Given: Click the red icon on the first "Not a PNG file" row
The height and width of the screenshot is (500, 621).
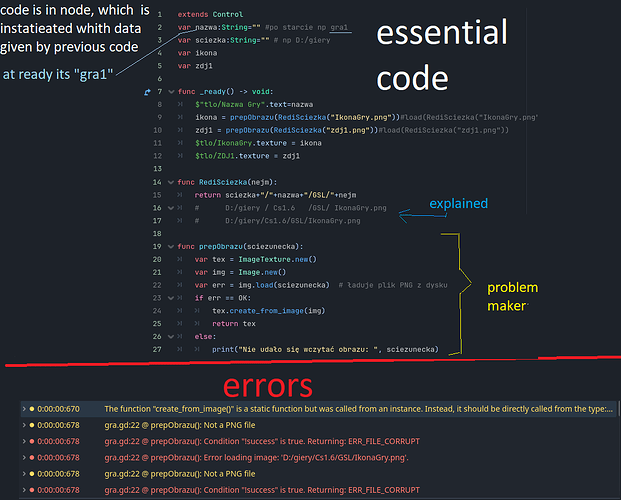Looking at the screenshot, I should (x=33, y=425).
